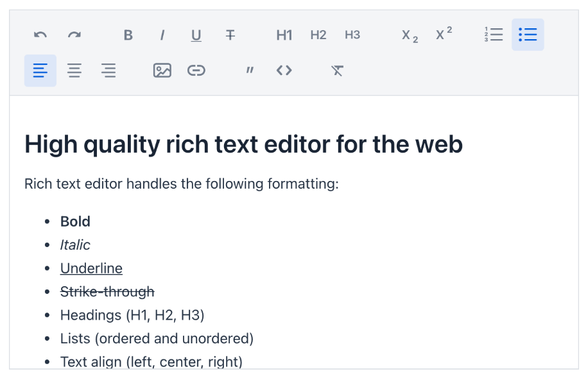
Task: Switch to the ordered numbered list
Action: coord(494,35)
